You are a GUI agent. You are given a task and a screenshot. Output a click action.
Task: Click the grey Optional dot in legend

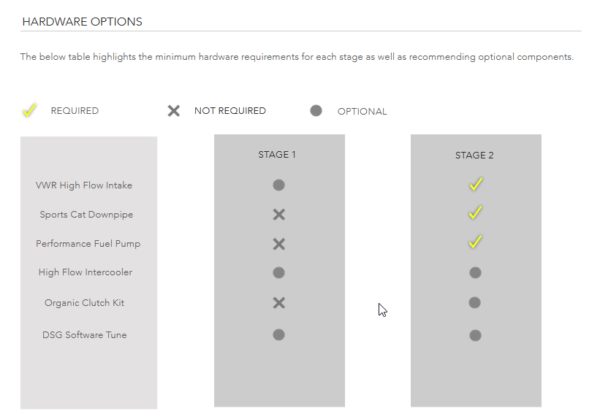click(x=316, y=111)
